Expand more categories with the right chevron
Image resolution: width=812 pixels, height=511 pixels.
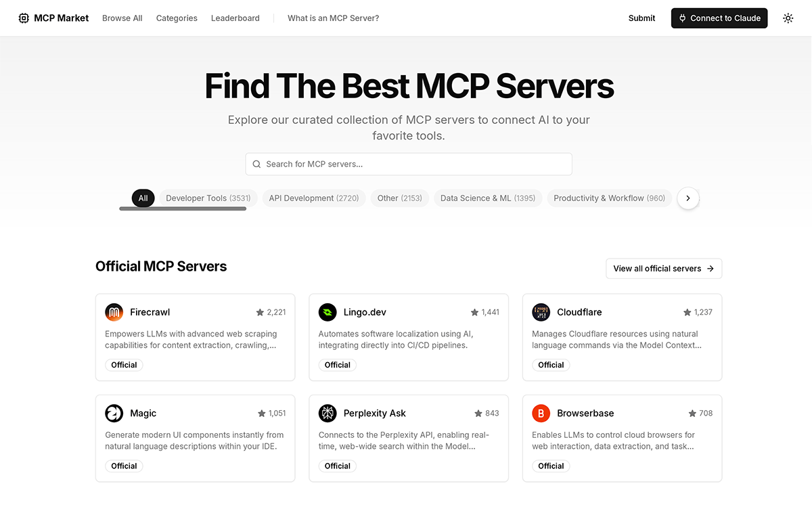click(x=687, y=198)
